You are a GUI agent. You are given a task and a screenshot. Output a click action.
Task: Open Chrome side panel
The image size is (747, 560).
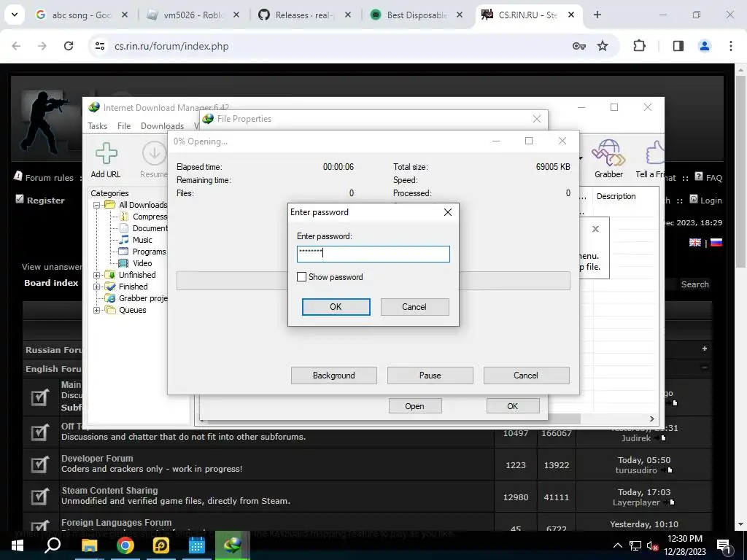pyautogui.click(x=678, y=46)
